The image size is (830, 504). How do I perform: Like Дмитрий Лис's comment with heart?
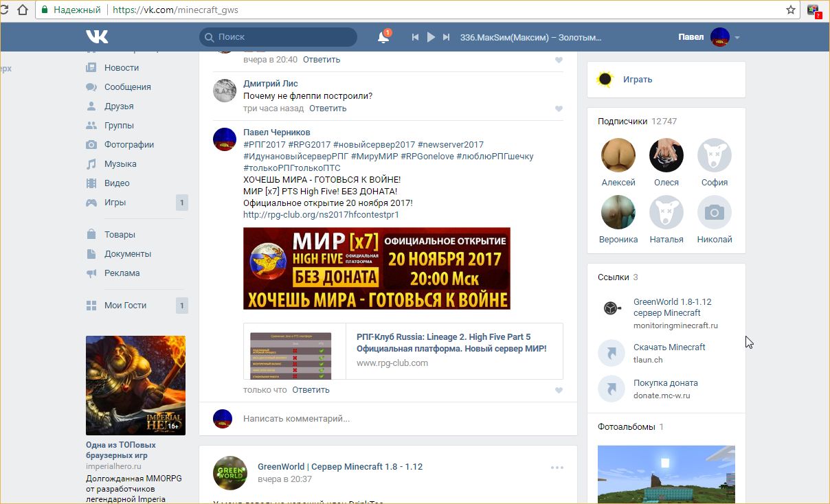coord(559,109)
